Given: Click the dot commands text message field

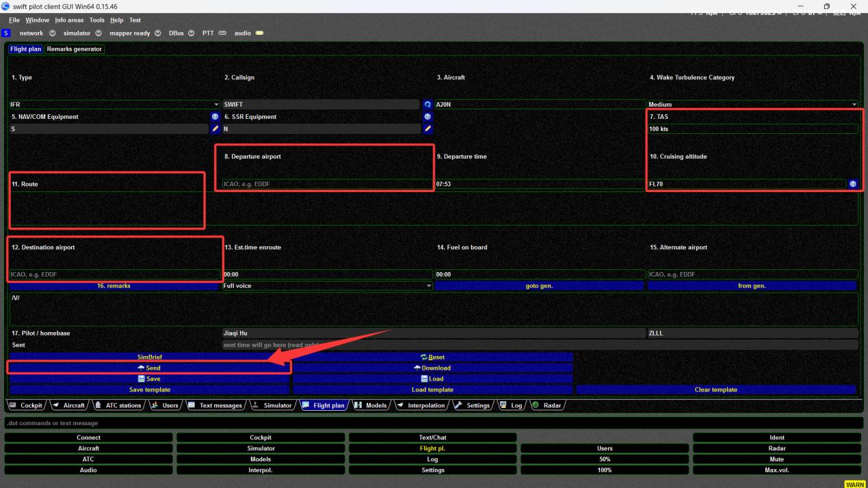Looking at the screenshot, I should tap(434, 423).
